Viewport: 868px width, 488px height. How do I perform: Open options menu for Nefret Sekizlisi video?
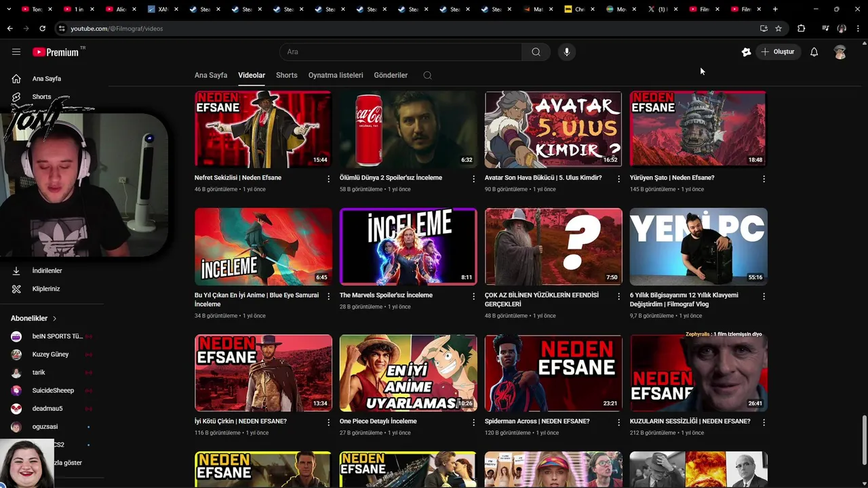tap(329, 178)
